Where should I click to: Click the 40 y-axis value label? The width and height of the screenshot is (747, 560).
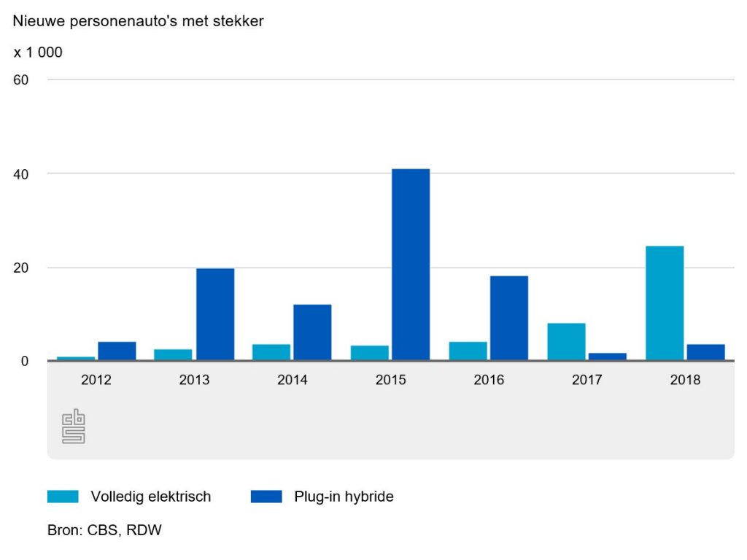(x=21, y=174)
